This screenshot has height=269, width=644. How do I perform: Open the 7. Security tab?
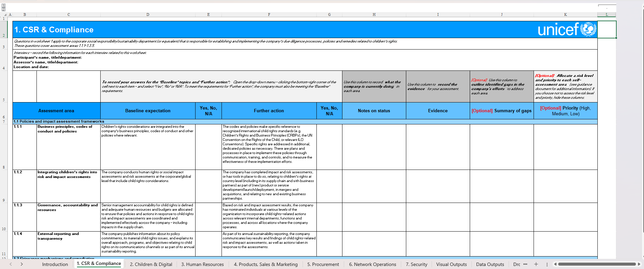416,264
